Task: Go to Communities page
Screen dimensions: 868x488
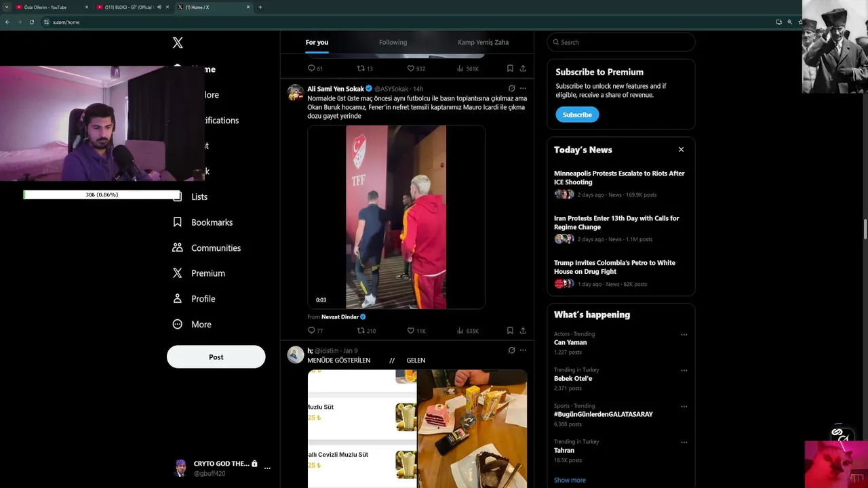Action: point(216,248)
